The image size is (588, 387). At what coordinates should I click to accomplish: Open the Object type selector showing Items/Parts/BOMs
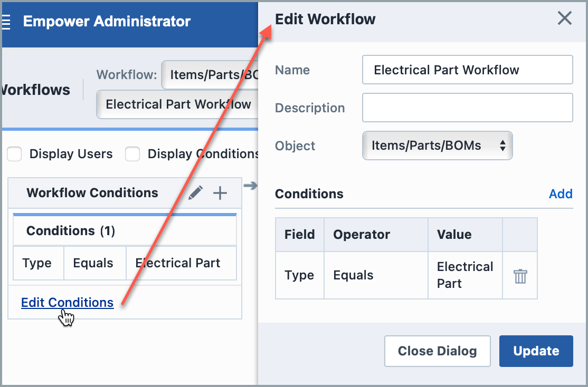[x=437, y=146]
